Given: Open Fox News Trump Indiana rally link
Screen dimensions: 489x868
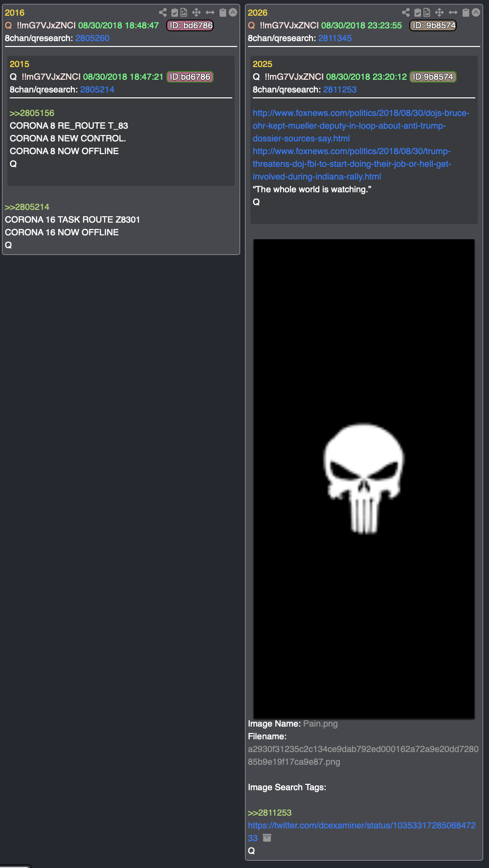Looking at the screenshot, I should (x=352, y=164).
